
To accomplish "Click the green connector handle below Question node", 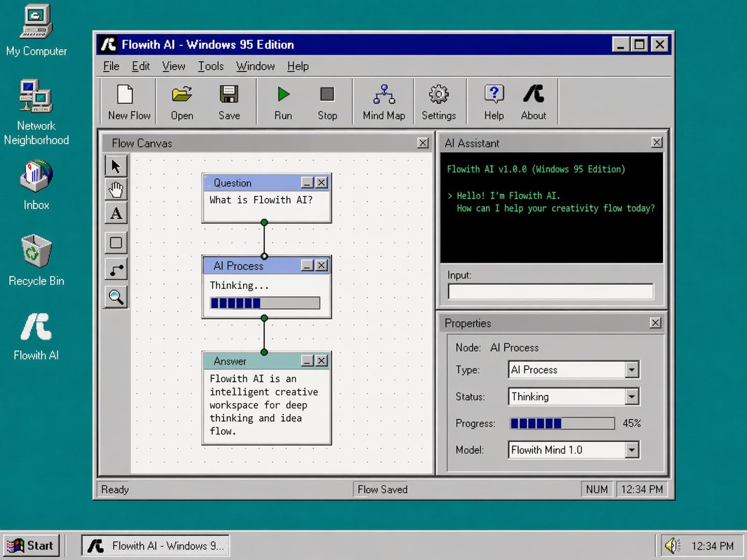I will tap(264, 222).
